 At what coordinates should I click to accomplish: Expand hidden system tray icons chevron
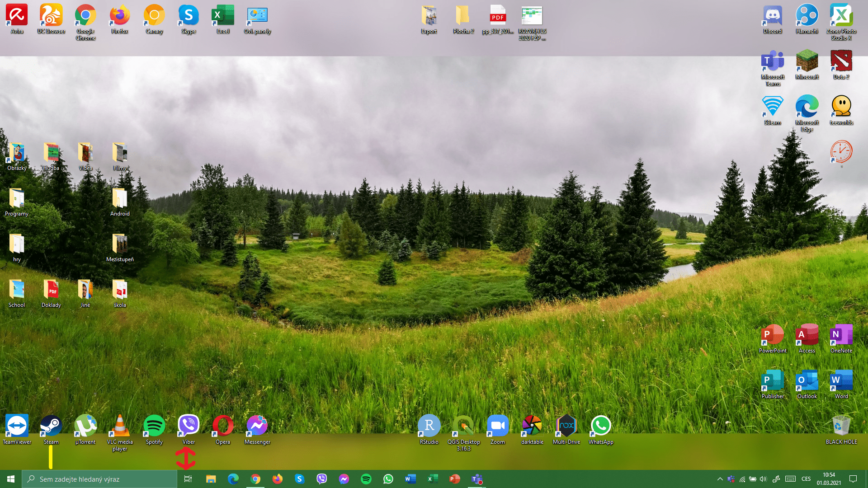[x=720, y=479]
